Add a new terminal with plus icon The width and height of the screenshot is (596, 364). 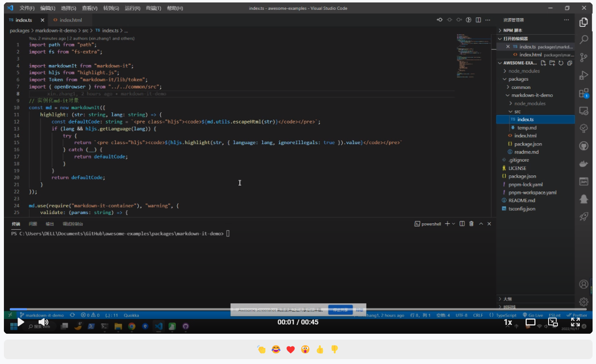pos(447,224)
